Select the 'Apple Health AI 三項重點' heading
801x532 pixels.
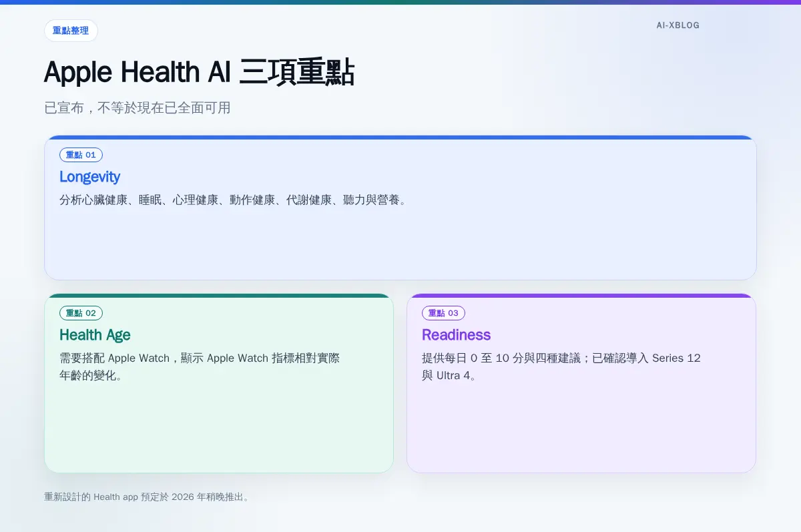199,72
